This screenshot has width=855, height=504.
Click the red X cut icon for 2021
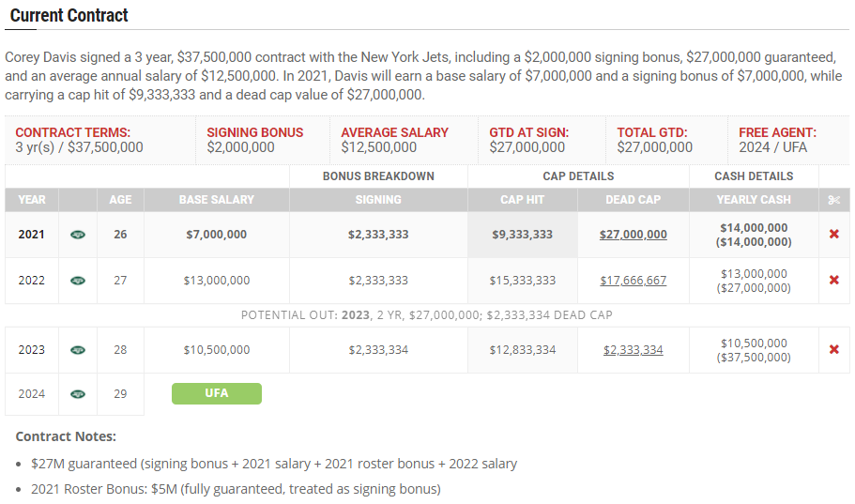point(833,235)
